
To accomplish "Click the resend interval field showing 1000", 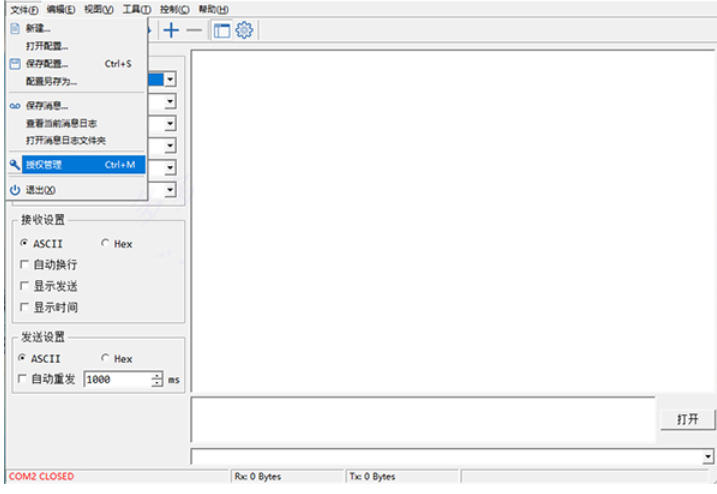I will (x=116, y=380).
